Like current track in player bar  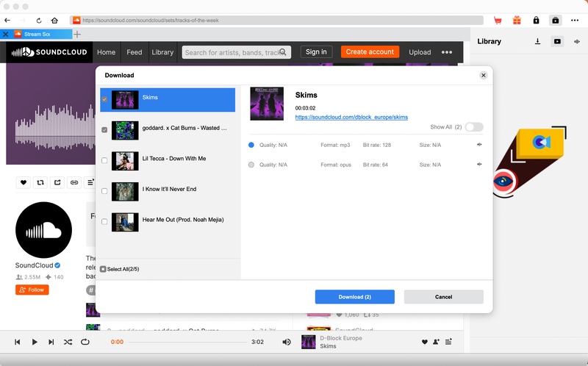425,342
